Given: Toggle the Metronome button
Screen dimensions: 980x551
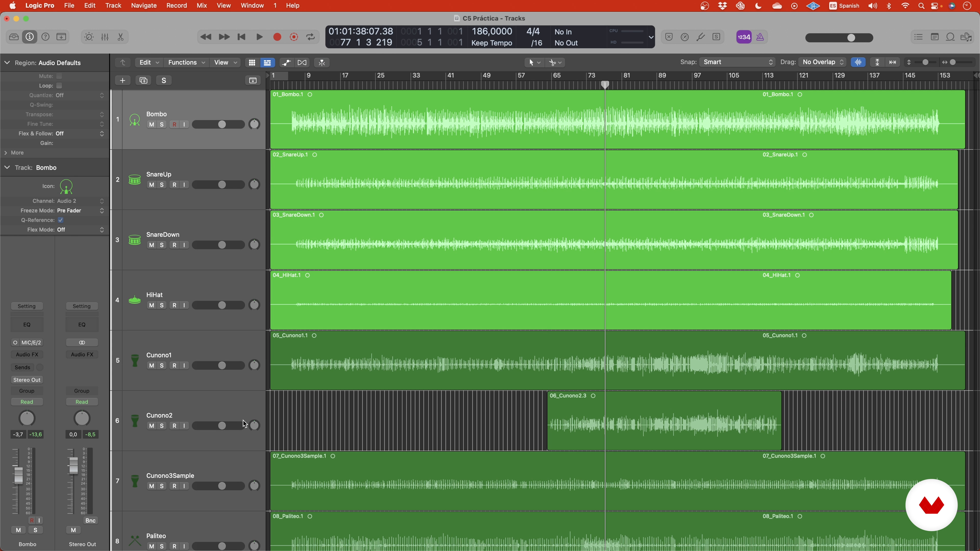Looking at the screenshot, I should [760, 37].
